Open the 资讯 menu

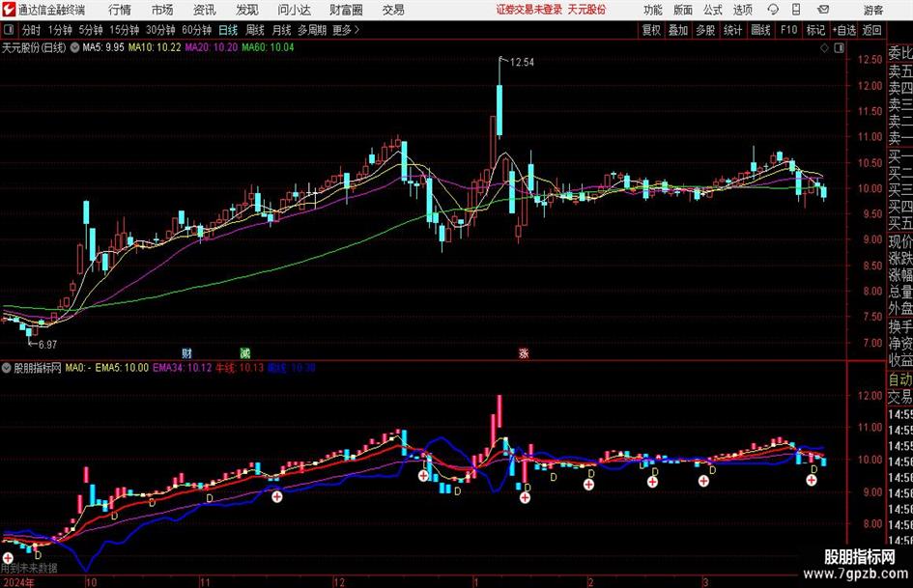pyautogui.click(x=205, y=10)
